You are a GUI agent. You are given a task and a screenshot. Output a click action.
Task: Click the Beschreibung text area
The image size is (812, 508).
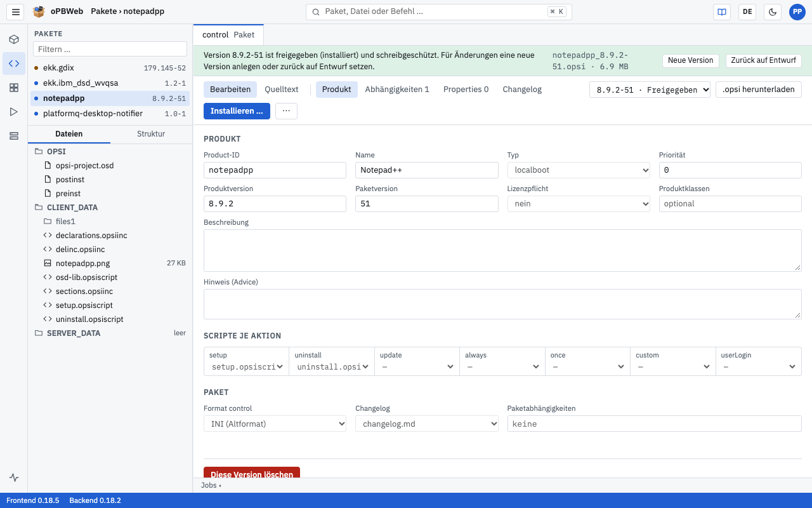pos(502,250)
